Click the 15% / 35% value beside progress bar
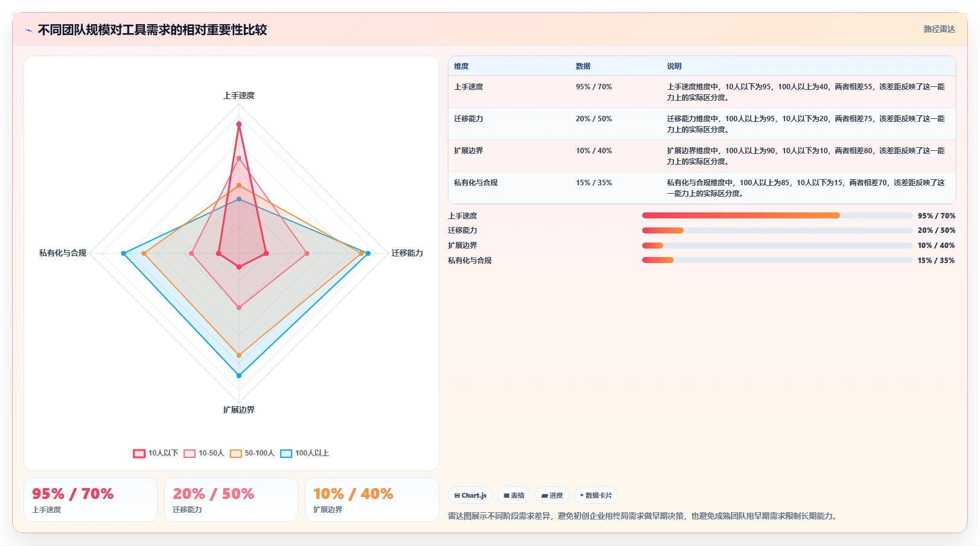Image resolution: width=980 pixels, height=546 pixels. coord(937,261)
